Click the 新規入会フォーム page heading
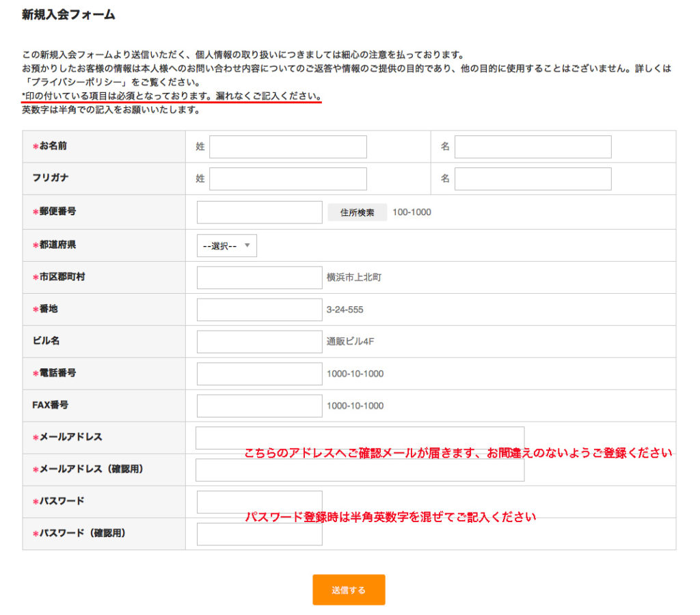Screen dimensions: 700x615 [x=68, y=14]
